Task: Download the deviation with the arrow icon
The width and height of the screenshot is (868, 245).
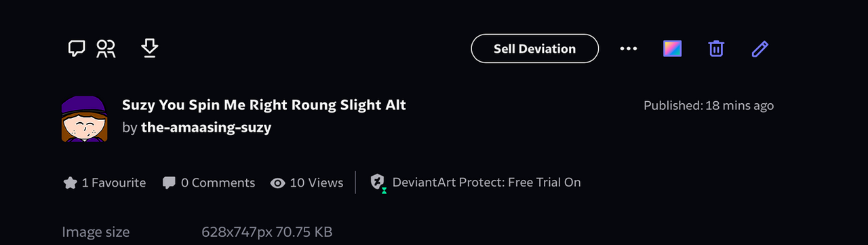Action: click(149, 48)
